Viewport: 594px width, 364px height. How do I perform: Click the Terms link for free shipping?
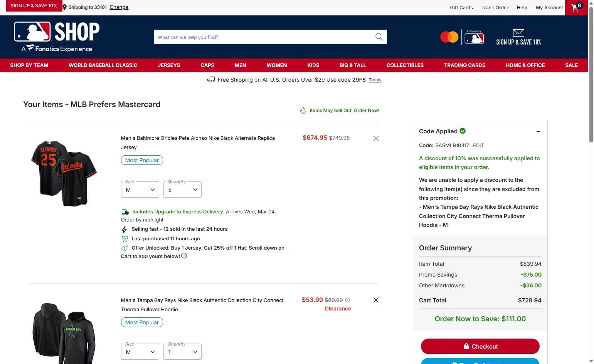375,80
